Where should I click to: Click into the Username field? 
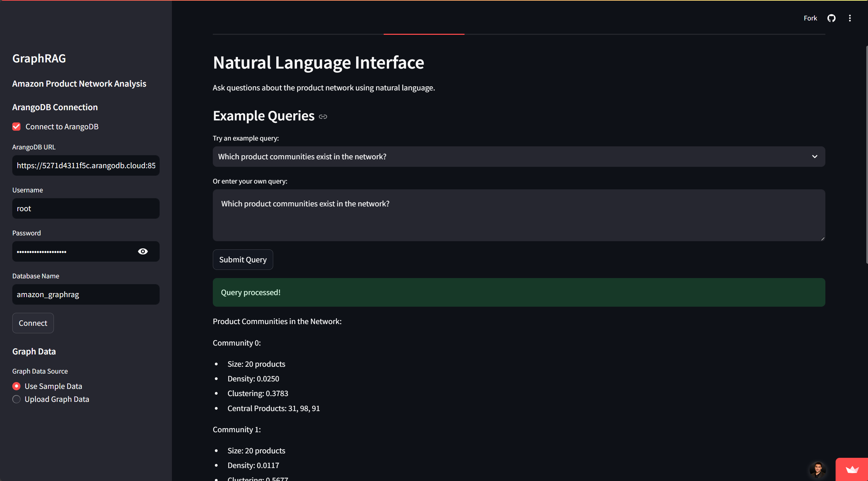click(x=86, y=208)
